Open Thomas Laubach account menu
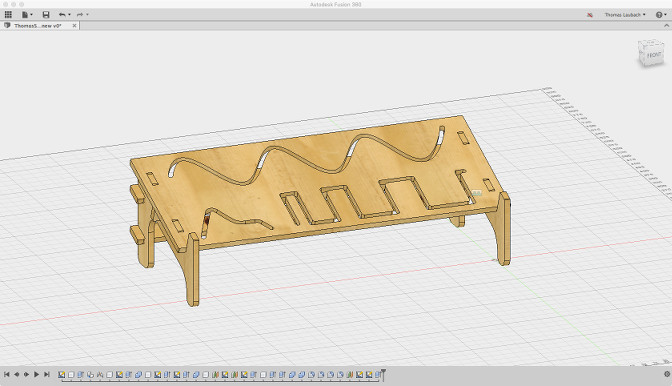 pyautogui.click(x=625, y=15)
